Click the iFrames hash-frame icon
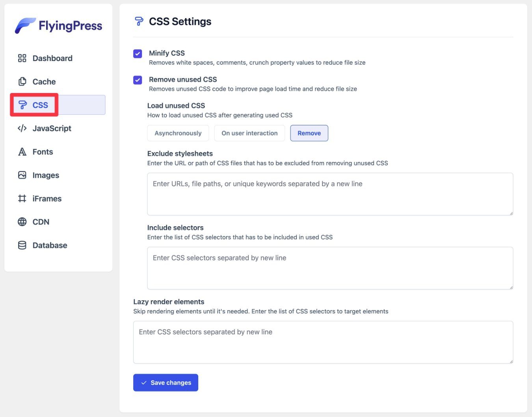The image size is (532, 417). click(x=22, y=198)
